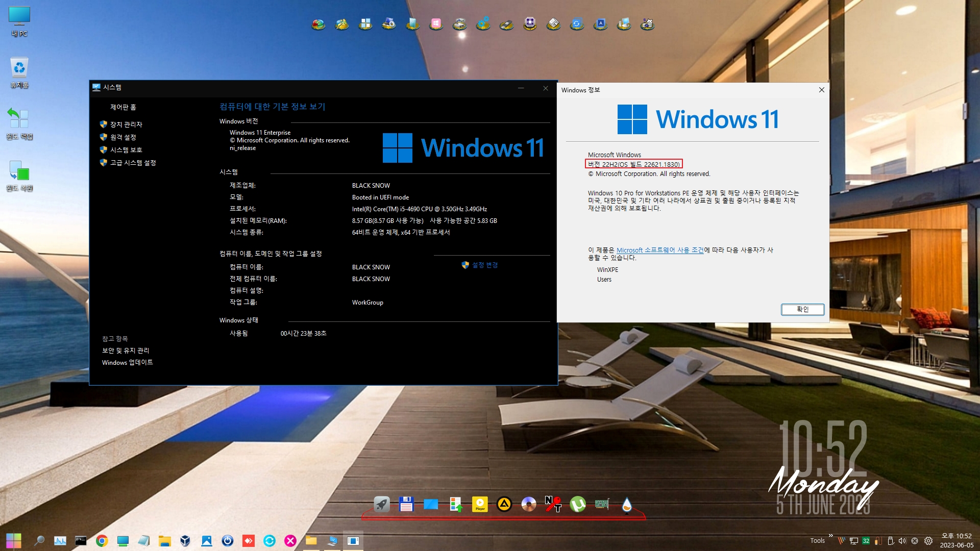Launch the blue sync arrows dock icon

pos(577,24)
